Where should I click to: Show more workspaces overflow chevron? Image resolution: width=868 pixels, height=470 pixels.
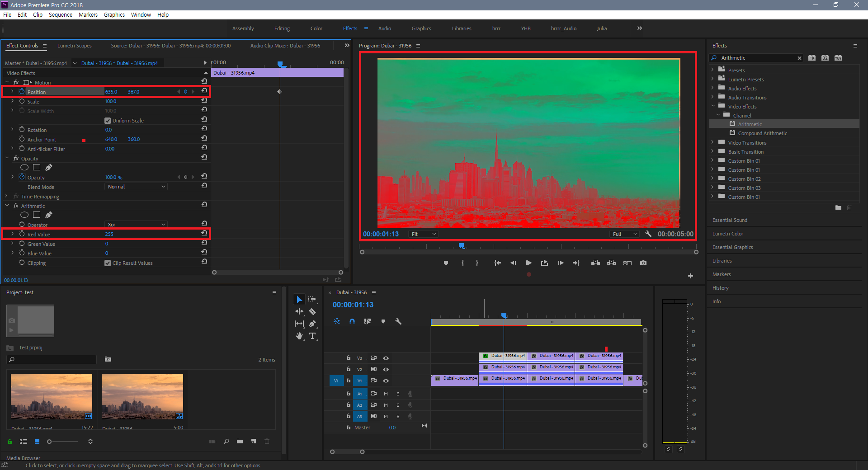[x=639, y=28]
